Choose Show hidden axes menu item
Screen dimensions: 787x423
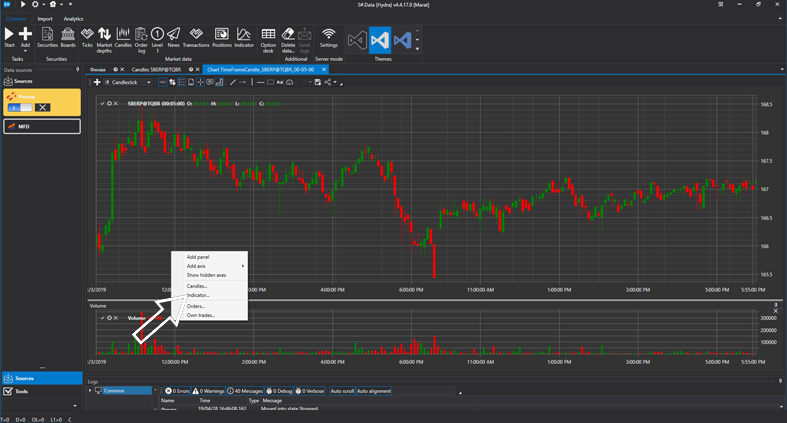209,275
